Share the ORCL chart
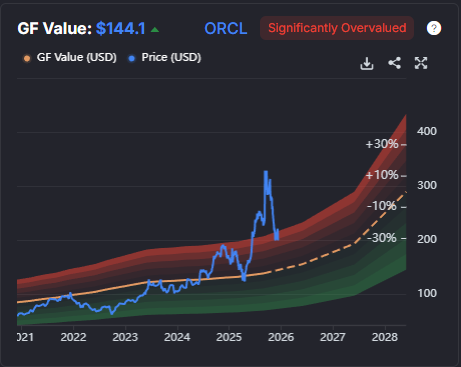Screen dimensions: 461x367 tap(394, 63)
